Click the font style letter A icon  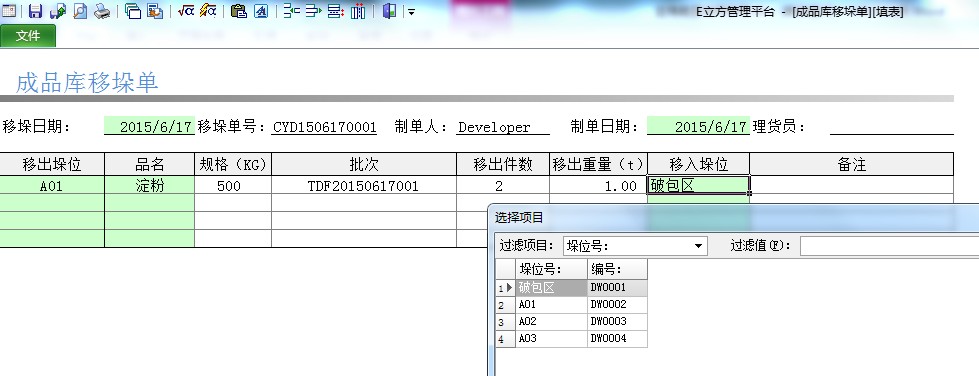point(261,11)
